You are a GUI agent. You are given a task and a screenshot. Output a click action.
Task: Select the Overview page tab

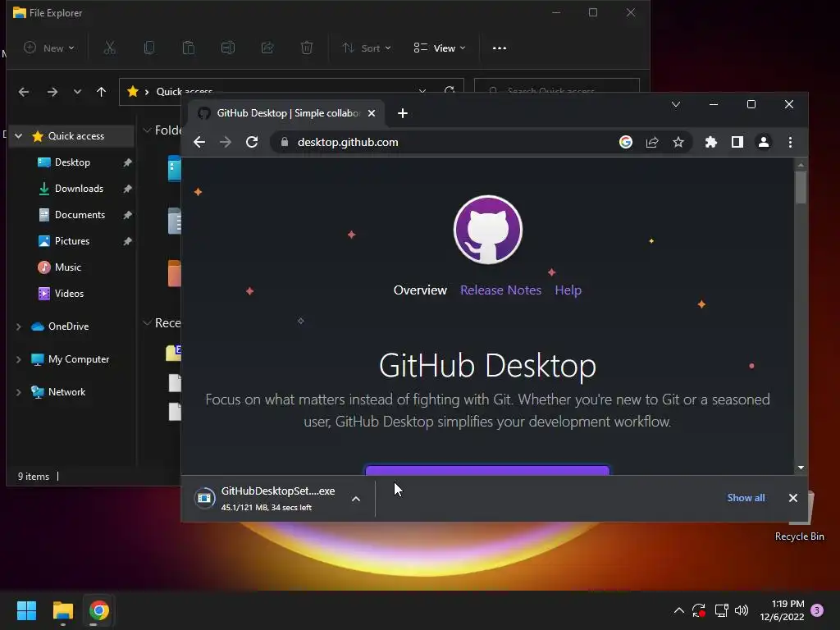coord(420,290)
